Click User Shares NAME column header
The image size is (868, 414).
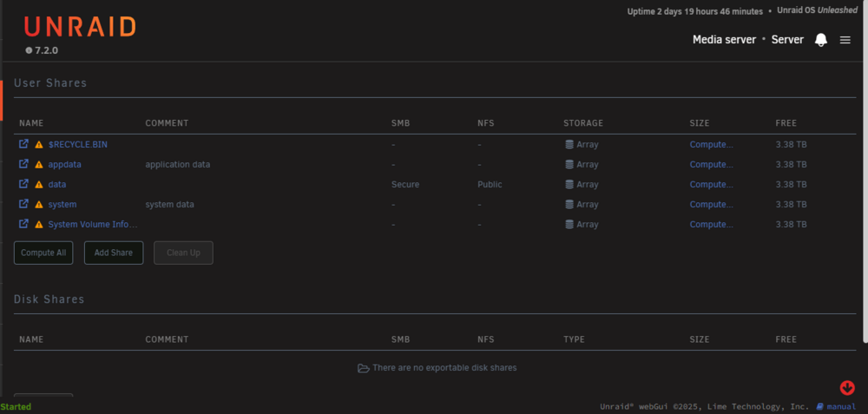click(x=31, y=123)
